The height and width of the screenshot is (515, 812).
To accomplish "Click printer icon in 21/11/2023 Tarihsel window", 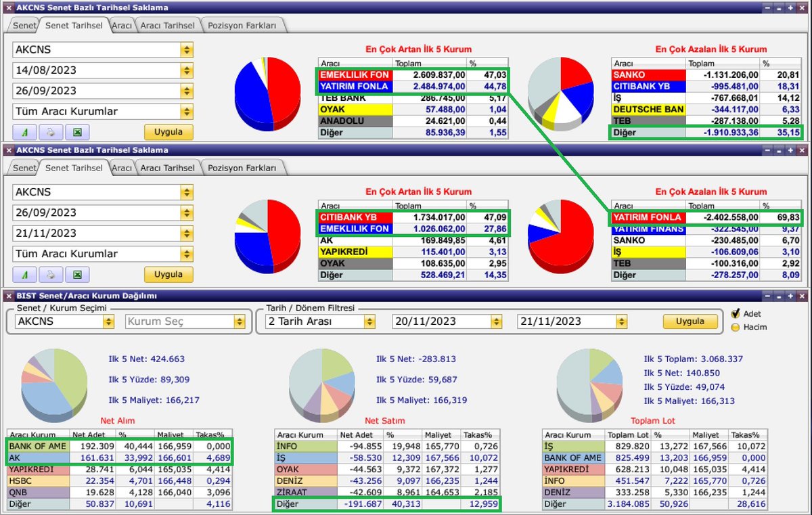I will pyautogui.click(x=51, y=275).
